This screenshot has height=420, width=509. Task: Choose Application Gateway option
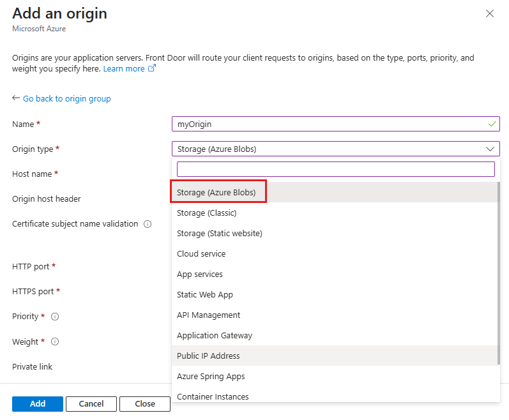tap(335, 335)
